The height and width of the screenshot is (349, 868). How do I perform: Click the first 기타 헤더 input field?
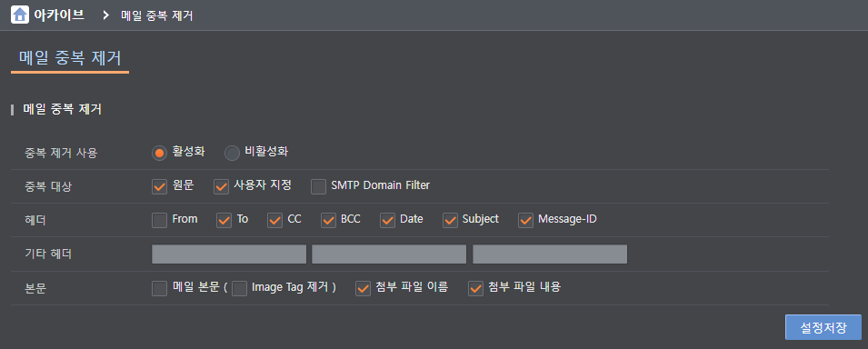pos(229,254)
